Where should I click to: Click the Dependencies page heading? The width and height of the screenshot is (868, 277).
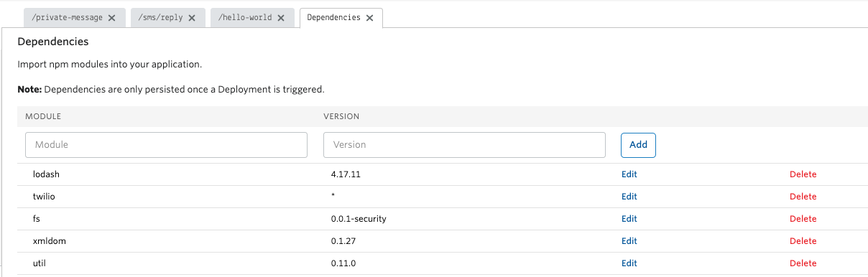[53, 42]
